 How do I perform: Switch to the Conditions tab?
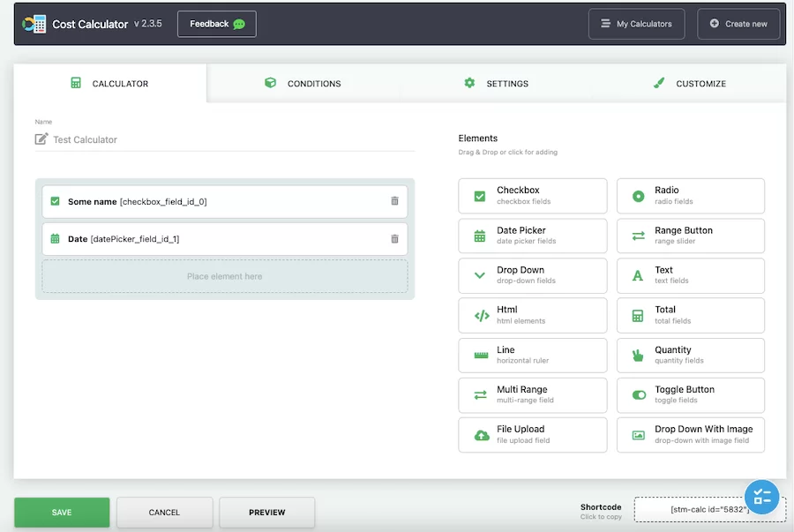(304, 83)
